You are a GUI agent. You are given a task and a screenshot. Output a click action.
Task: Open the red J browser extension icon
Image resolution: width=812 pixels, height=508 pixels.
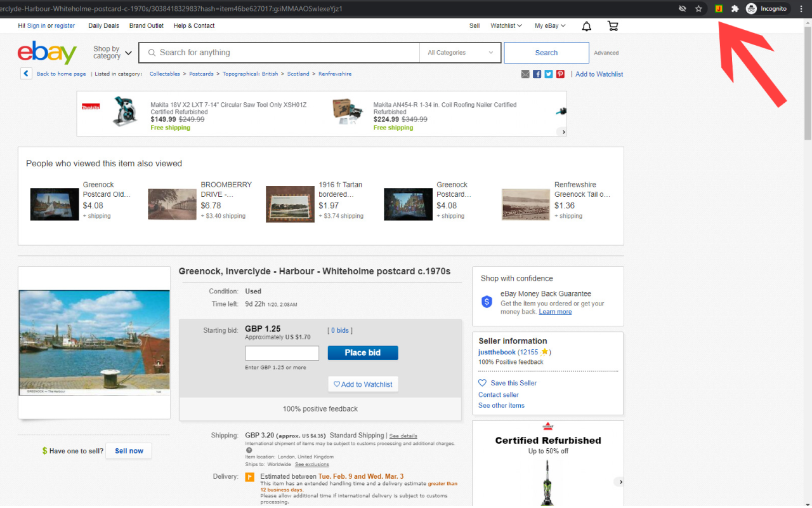pos(719,9)
